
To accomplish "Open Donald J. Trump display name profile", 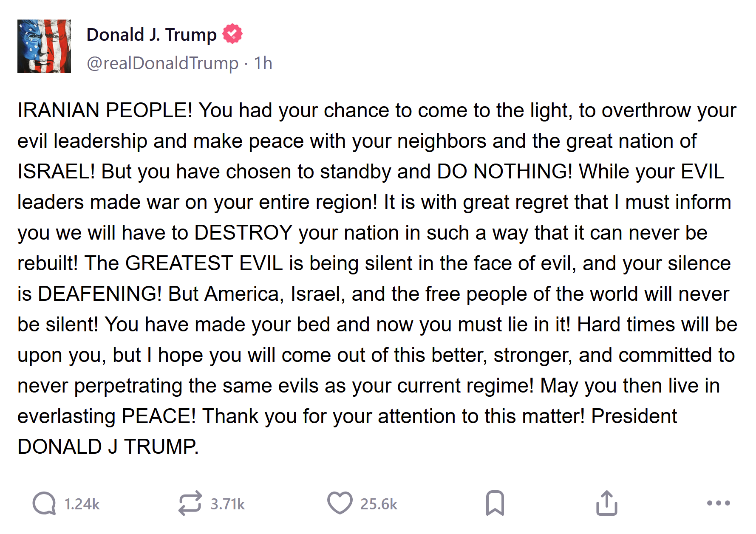I will click(151, 34).
